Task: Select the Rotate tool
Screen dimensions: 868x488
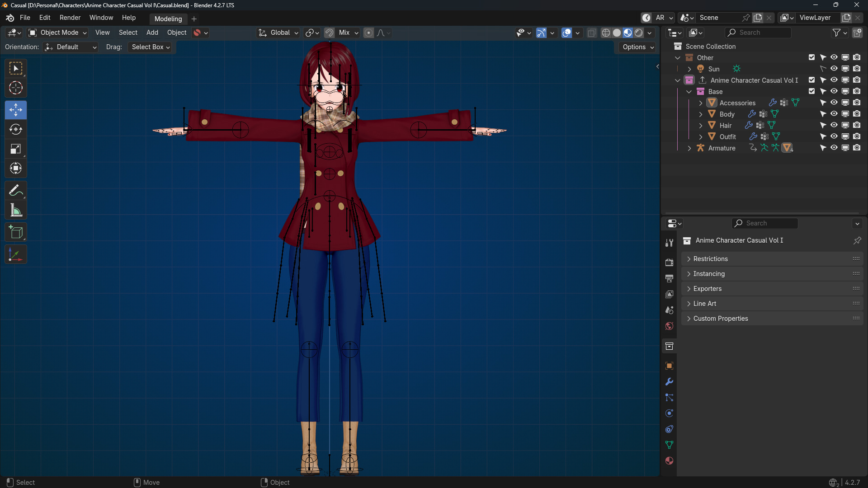Action: (x=16, y=129)
